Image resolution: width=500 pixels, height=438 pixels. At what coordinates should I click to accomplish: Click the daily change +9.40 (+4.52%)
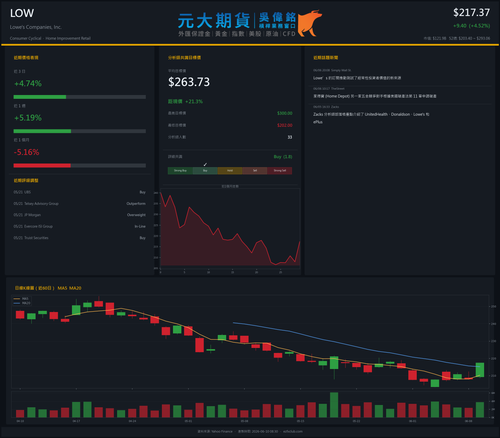click(x=471, y=26)
